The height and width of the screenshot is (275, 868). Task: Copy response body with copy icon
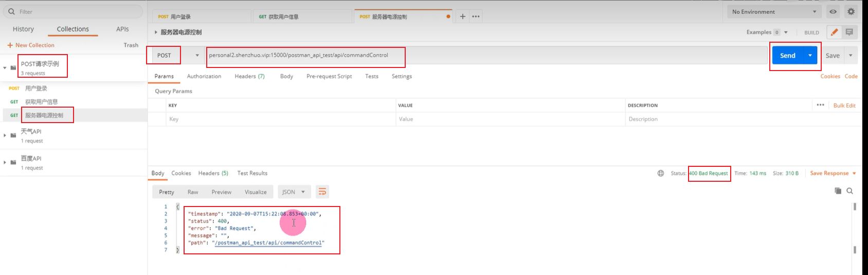838,191
